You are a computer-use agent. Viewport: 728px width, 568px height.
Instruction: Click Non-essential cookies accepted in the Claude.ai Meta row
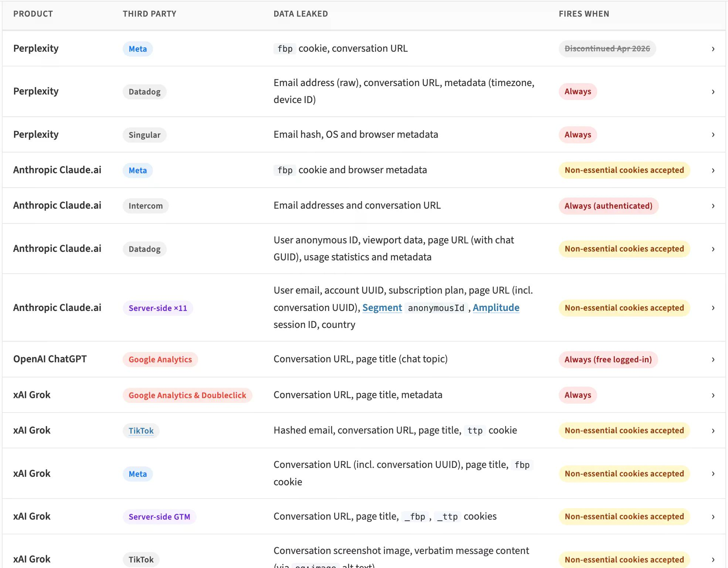624,170
